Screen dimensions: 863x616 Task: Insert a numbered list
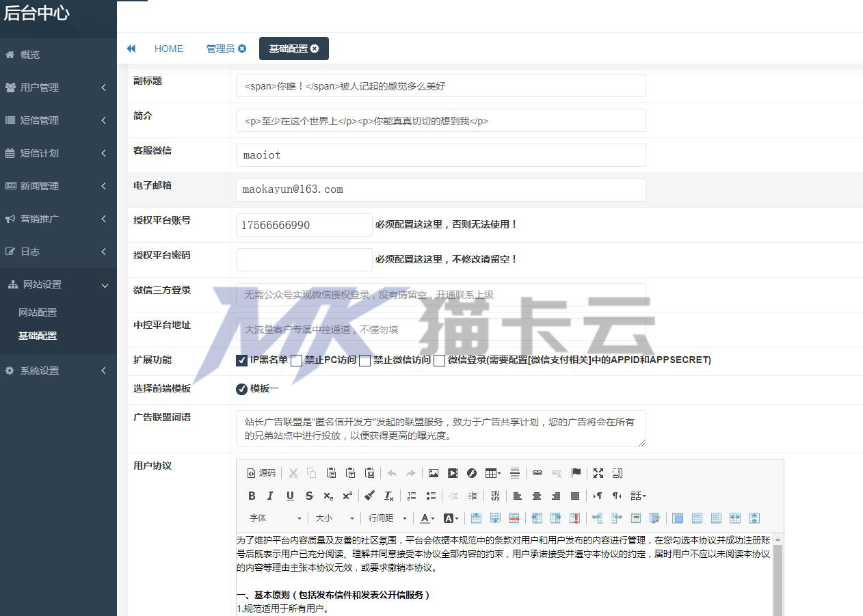412,496
